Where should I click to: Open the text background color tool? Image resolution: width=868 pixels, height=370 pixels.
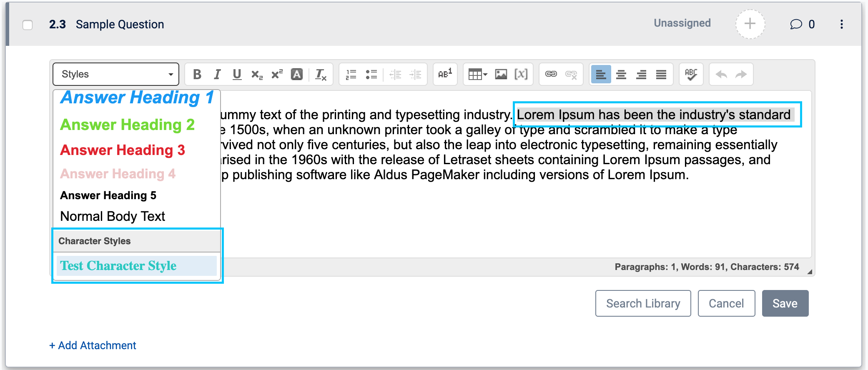297,74
